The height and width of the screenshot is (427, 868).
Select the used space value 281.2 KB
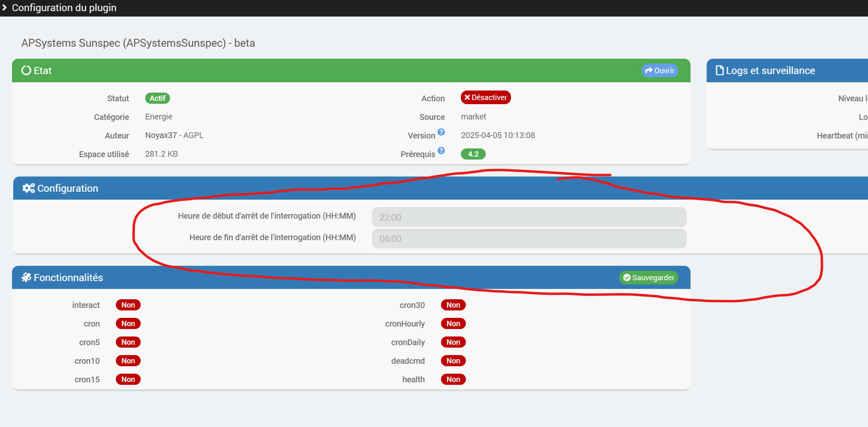[161, 154]
